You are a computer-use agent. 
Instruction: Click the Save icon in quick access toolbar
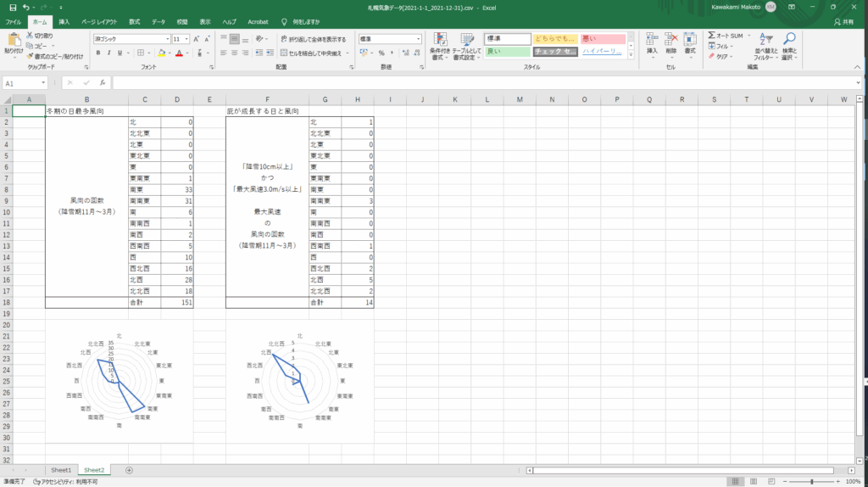tap(9, 7)
